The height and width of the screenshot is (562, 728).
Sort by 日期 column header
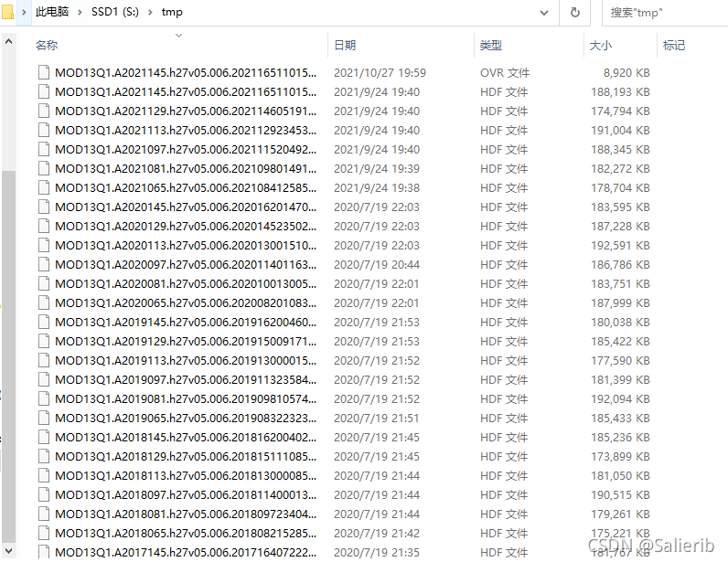[x=345, y=45]
